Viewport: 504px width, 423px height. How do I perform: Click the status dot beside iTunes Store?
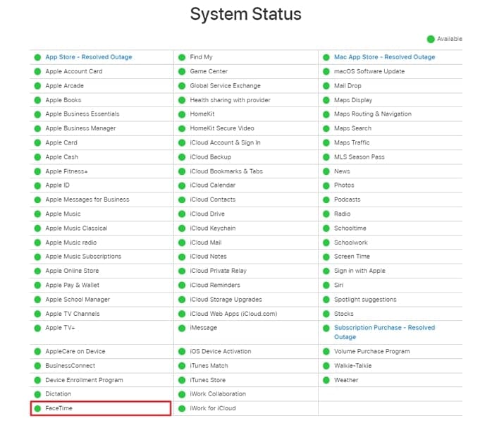tap(182, 380)
